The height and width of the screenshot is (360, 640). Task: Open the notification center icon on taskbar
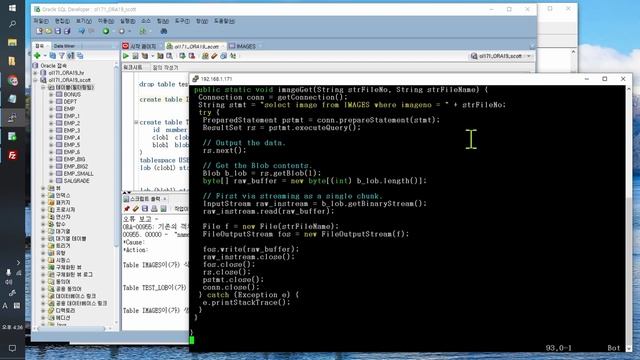12,348
